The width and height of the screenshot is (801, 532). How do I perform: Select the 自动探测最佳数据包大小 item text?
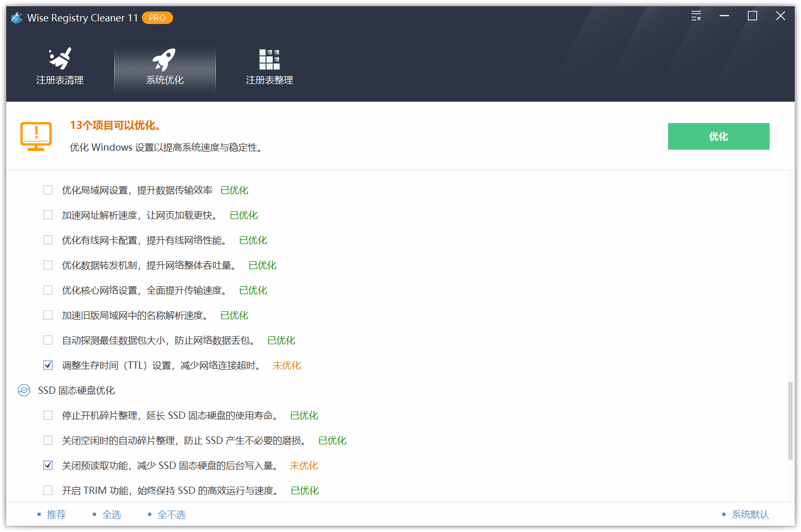pos(160,340)
